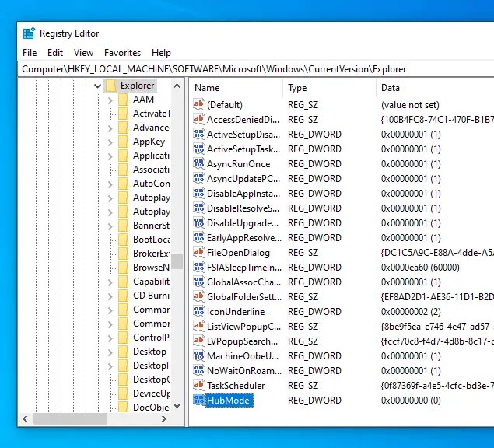Click the HubMode DWORD value icon

pyautogui.click(x=198, y=401)
